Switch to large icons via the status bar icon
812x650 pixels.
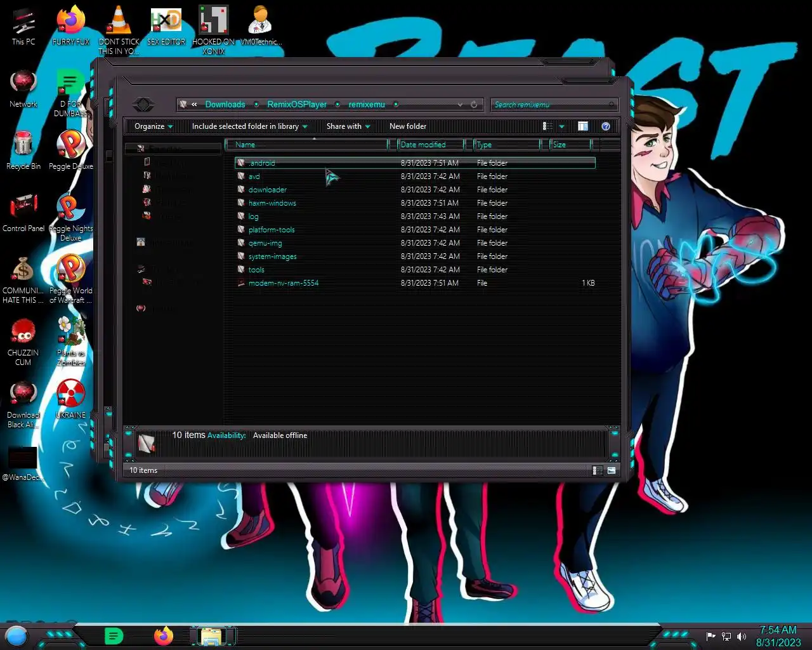tap(612, 470)
